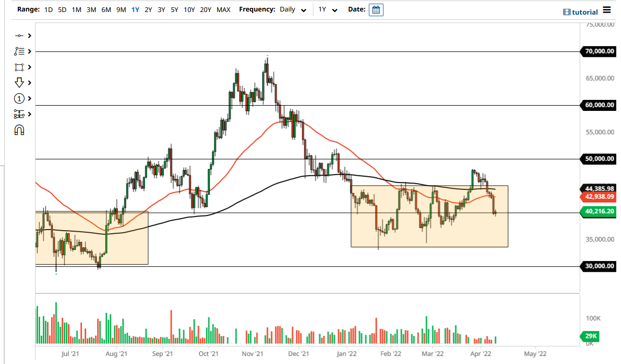Enable the magnet snapping tool

click(19, 130)
